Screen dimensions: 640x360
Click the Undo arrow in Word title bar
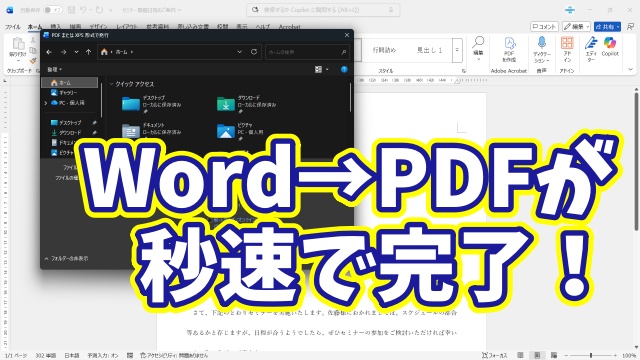point(83,9)
